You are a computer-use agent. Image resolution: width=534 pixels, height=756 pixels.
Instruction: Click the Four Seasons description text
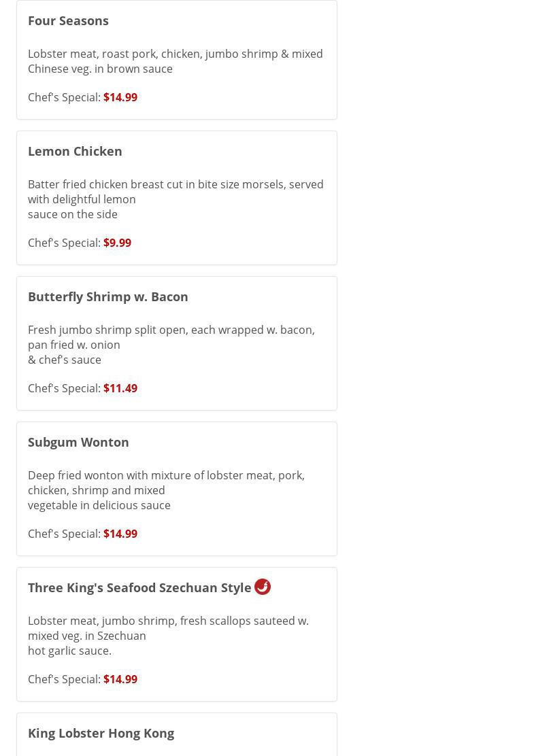tap(175, 61)
